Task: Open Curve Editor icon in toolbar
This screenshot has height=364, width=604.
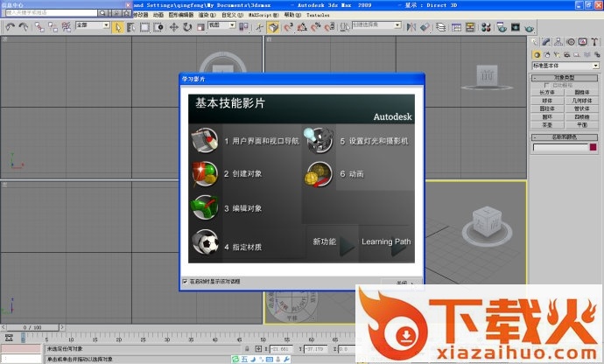Action: 456,27
